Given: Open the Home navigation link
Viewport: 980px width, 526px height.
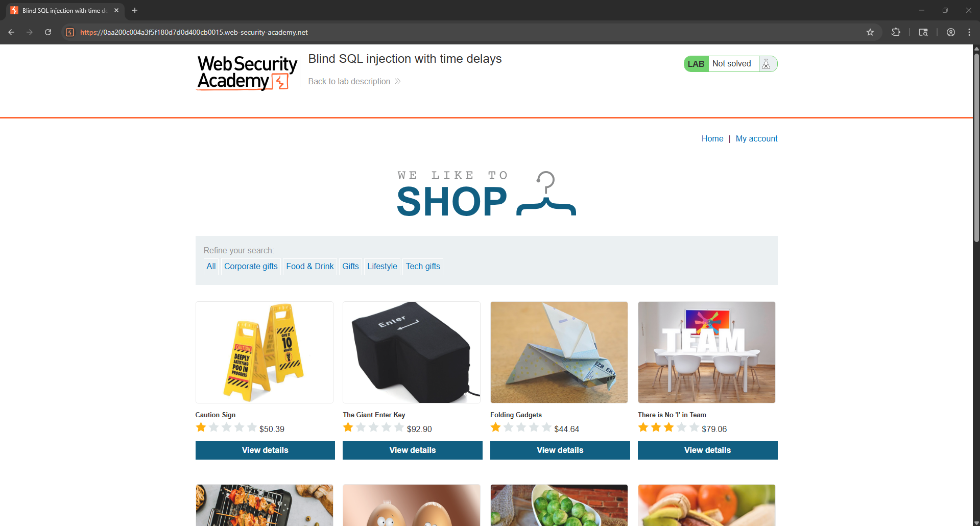Looking at the screenshot, I should (712, 139).
